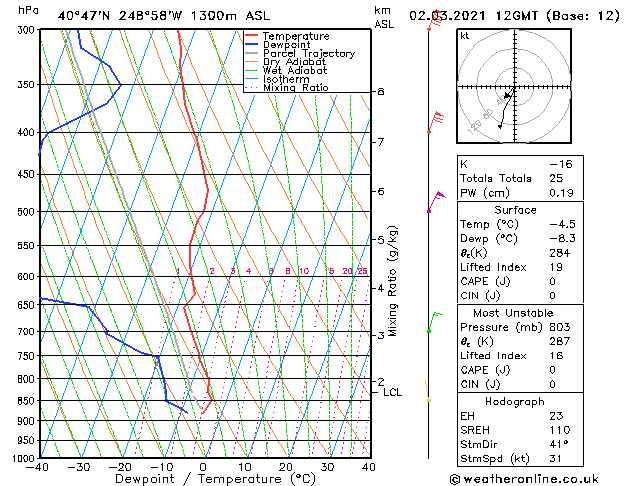Click the red wind barb at 300 hPa
This screenshot has height=486, width=629.
pyautogui.click(x=435, y=20)
